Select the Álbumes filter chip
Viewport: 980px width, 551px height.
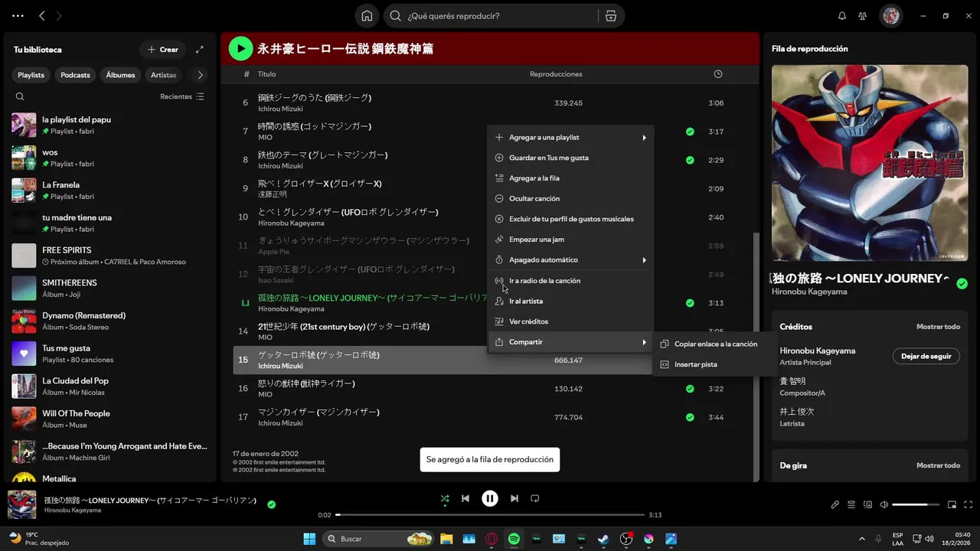(121, 75)
